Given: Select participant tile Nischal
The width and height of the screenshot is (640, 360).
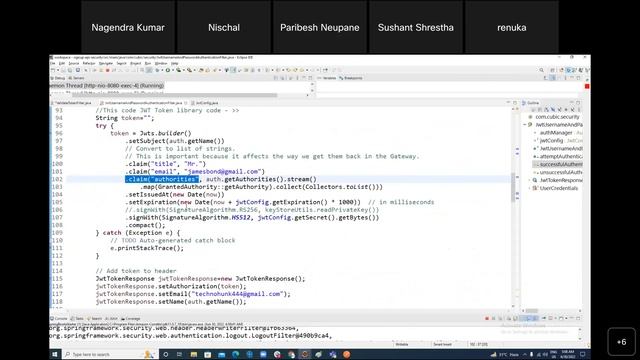Looking at the screenshot, I should pos(224,27).
